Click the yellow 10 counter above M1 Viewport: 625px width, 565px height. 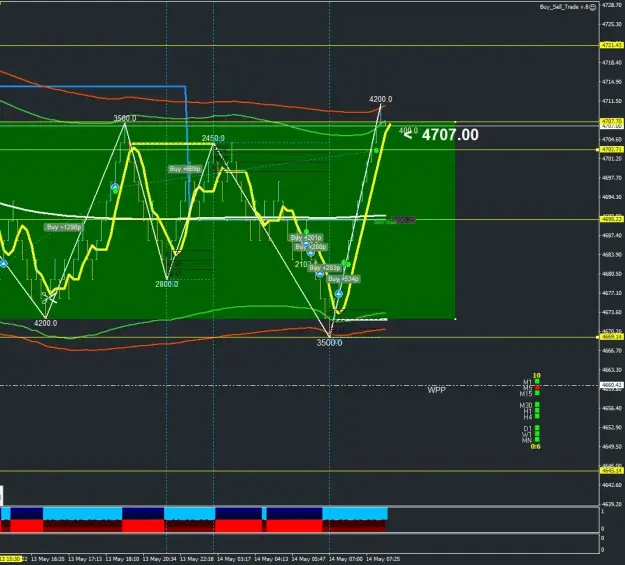point(537,376)
